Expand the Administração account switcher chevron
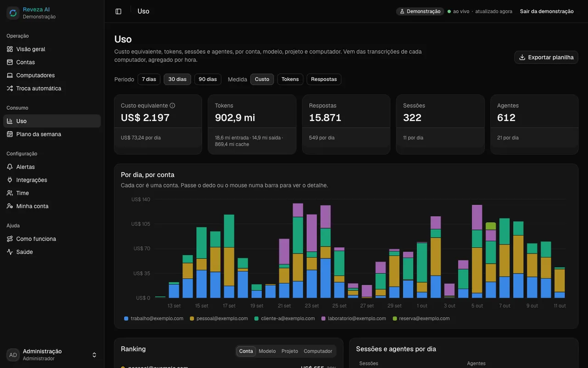The width and height of the screenshot is (588, 368). (94, 355)
